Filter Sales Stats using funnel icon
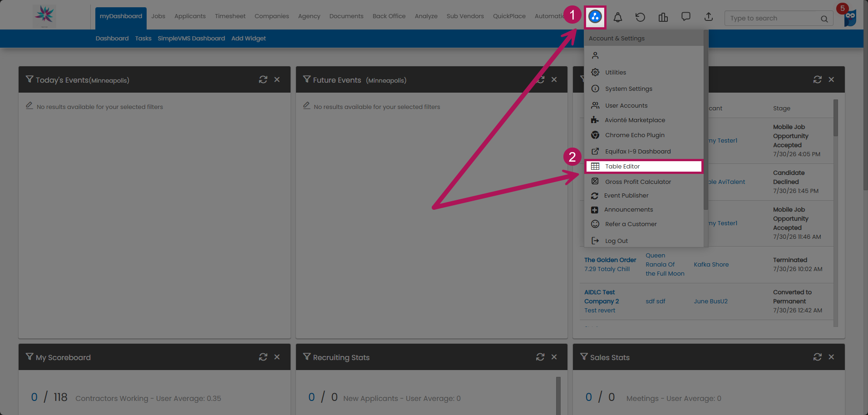This screenshot has width=868, height=415. point(584,357)
